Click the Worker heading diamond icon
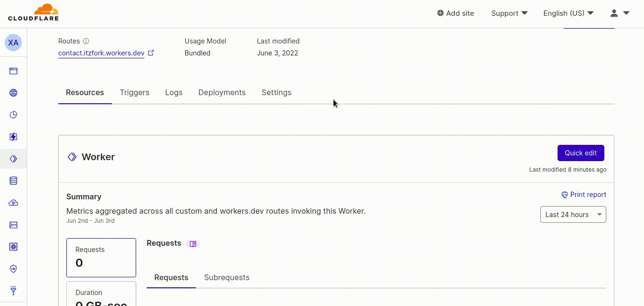 72,157
